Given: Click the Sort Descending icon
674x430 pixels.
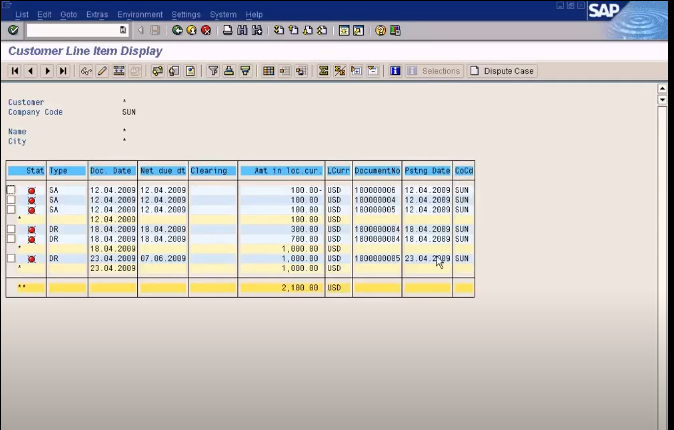Looking at the screenshot, I should (x=245, y=71).
